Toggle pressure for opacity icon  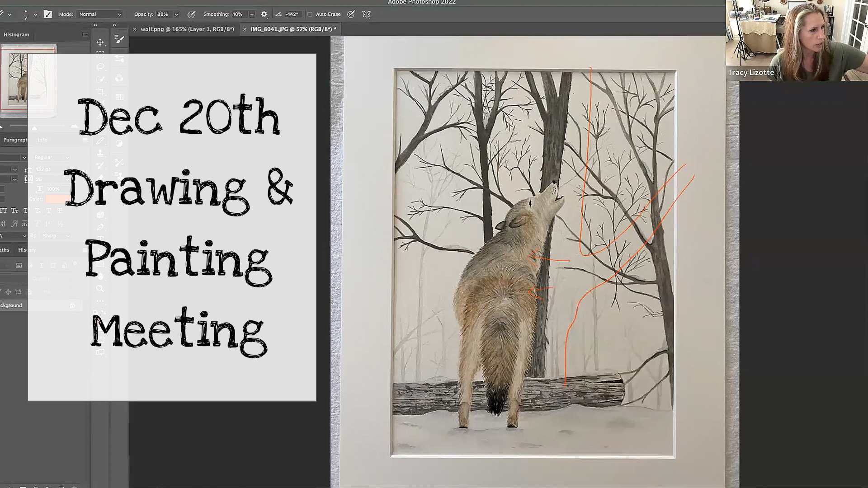[191, 14]
